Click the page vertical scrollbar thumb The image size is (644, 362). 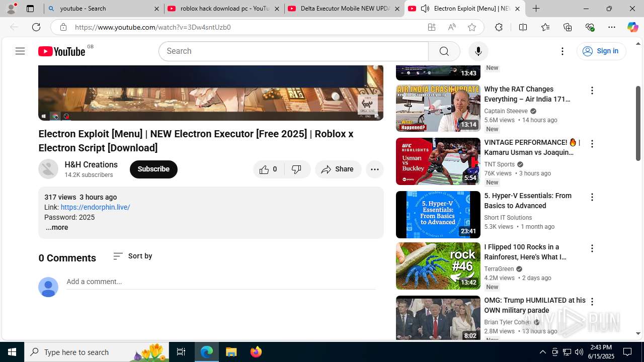[638, 123]
